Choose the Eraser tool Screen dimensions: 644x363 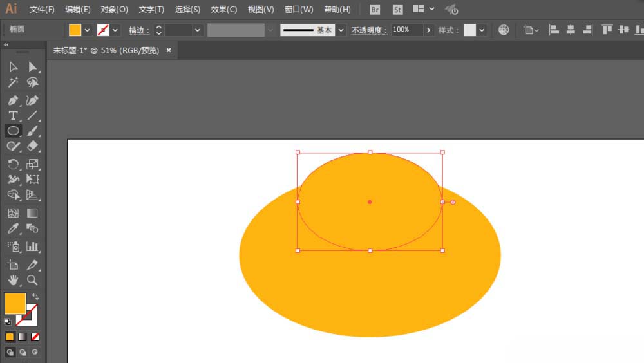(x=32, y=146)
